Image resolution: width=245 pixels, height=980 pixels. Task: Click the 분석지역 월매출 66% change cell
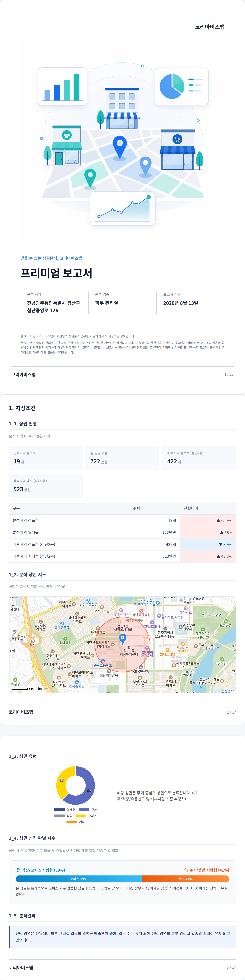point(208,533)
